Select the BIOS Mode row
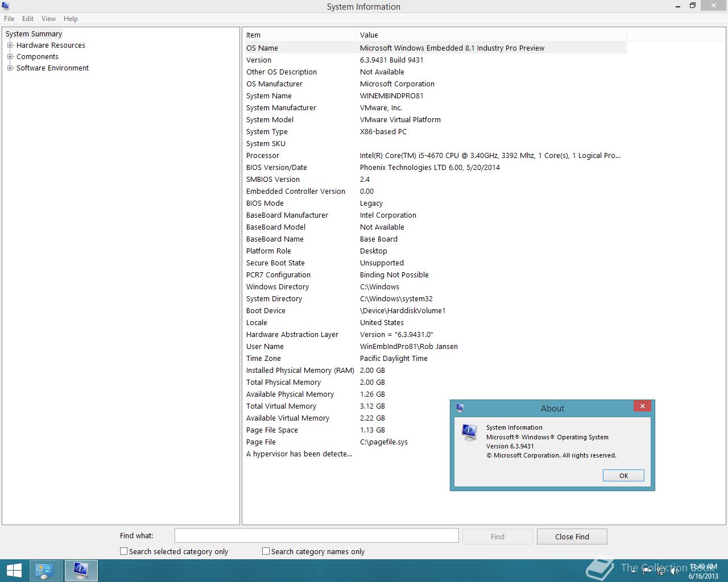This screenshot has height=582, width=728. tap(436, 203)
